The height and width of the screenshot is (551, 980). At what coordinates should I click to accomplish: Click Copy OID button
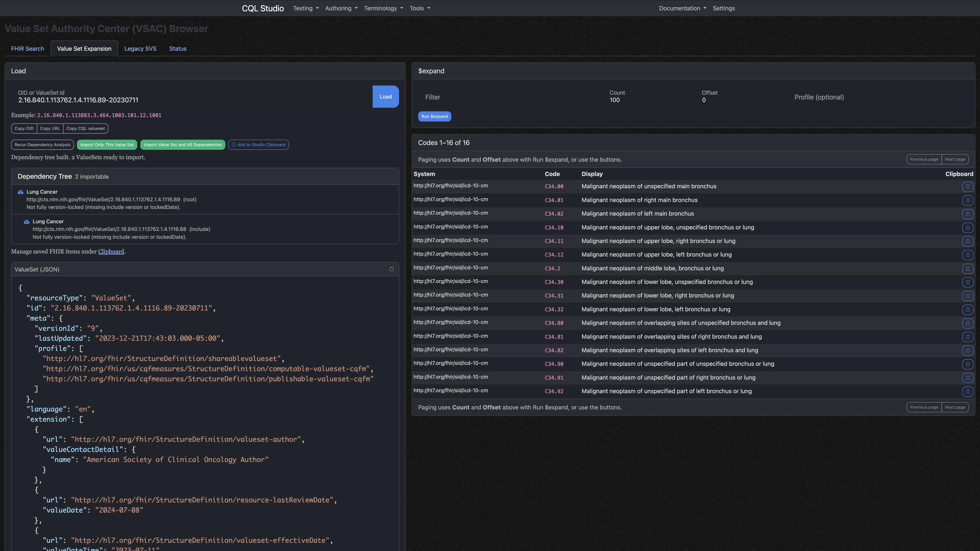[24, 129]
